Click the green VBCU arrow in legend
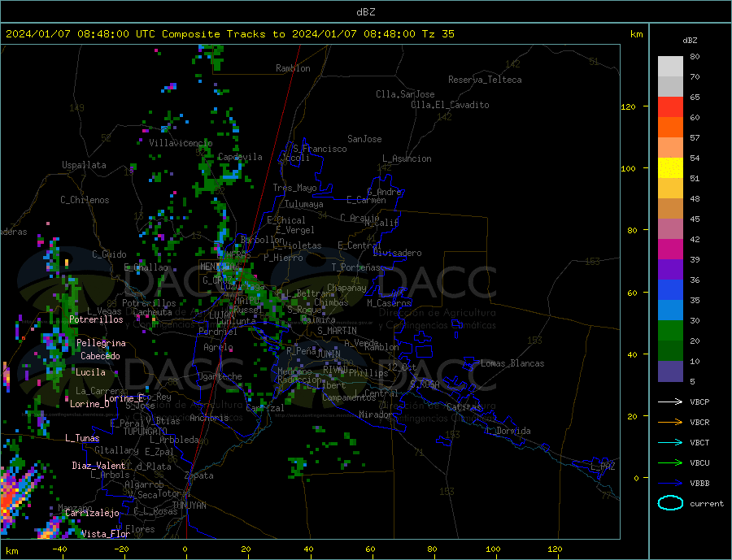The image size is (732, 560). coord(670,463)
